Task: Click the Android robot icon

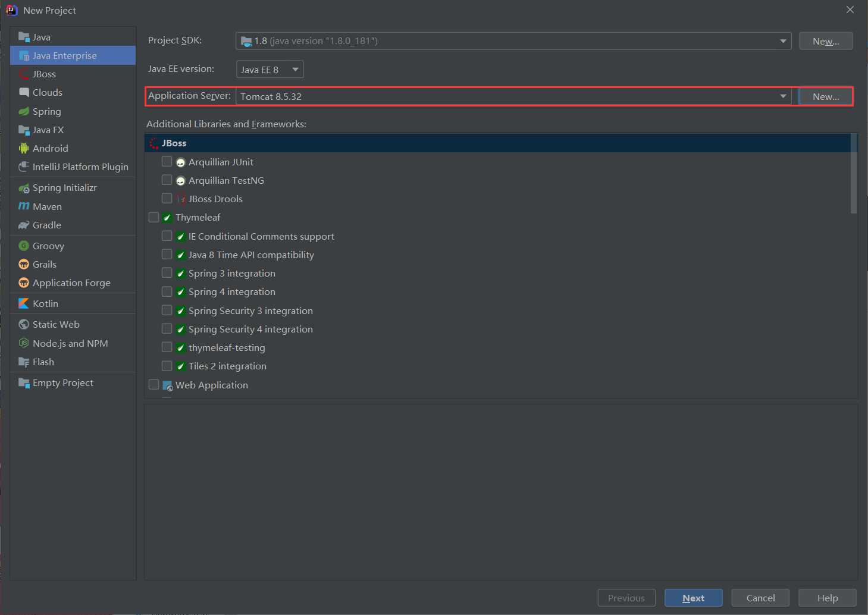Action: tap(24, 148)
